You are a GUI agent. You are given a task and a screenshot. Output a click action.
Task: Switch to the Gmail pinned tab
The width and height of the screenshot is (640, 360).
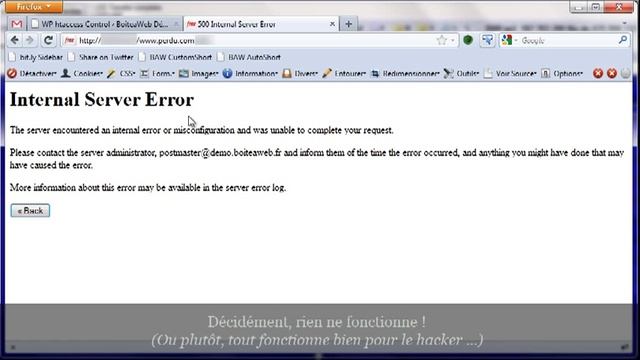point(16,24)
